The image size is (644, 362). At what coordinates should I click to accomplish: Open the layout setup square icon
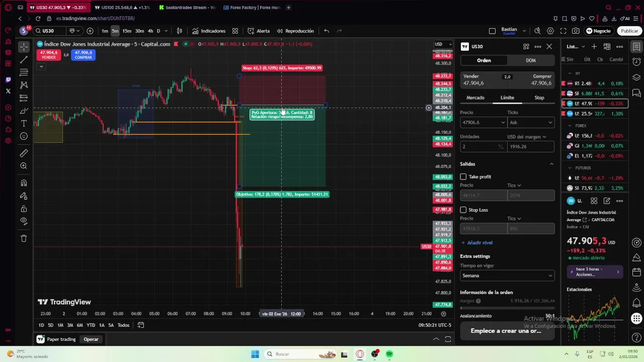[492, 31]
